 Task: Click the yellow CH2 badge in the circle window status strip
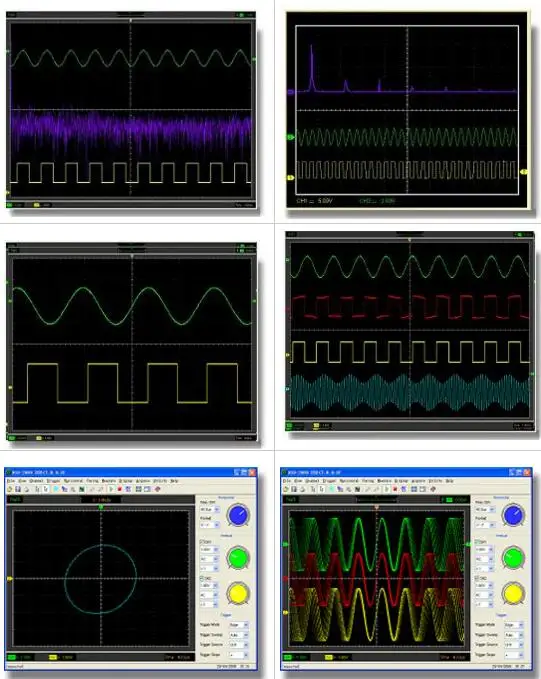click(x=52, y=657)
